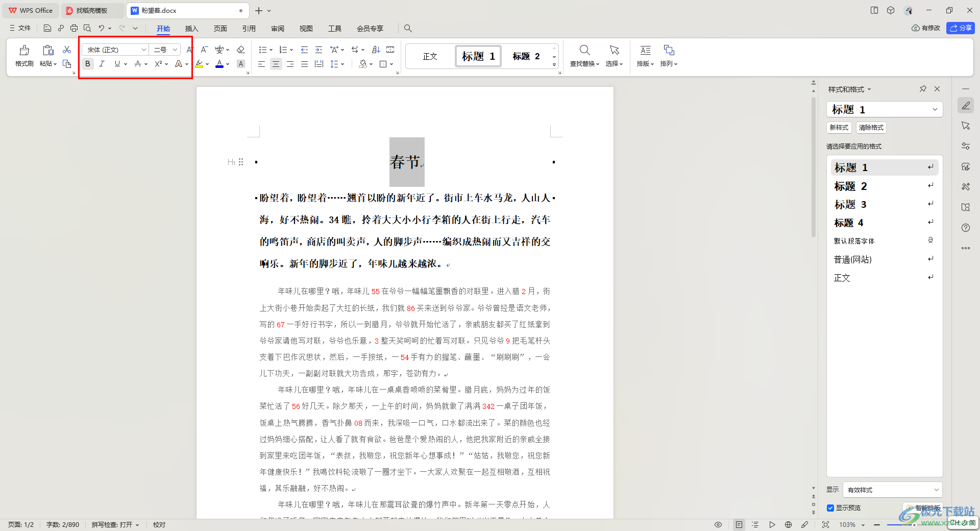Open the font name 宋体 dropdown

pyautogui.click(x=143, y=50)
